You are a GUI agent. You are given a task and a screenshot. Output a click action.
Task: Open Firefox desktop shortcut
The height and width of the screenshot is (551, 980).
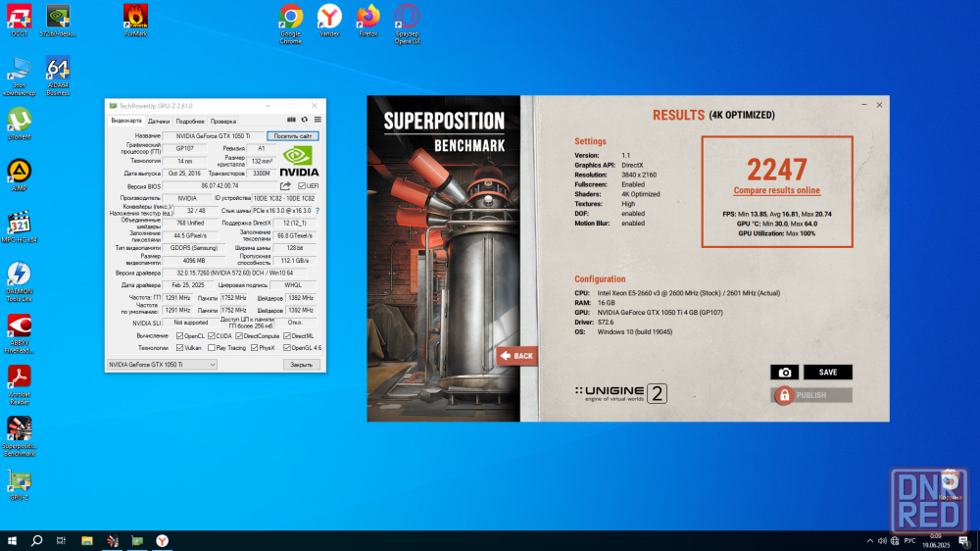click(368, 21)
